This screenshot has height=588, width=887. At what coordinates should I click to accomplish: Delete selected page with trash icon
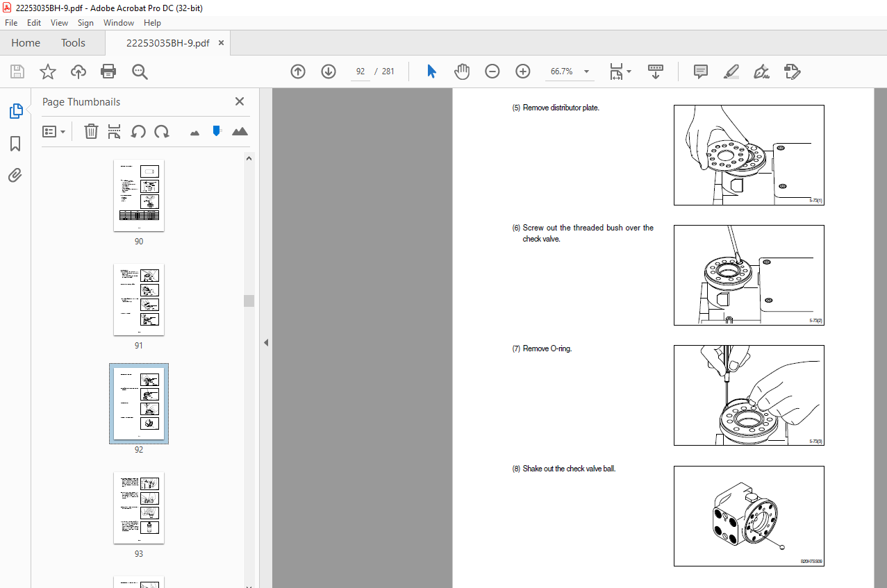pos(91,131)
